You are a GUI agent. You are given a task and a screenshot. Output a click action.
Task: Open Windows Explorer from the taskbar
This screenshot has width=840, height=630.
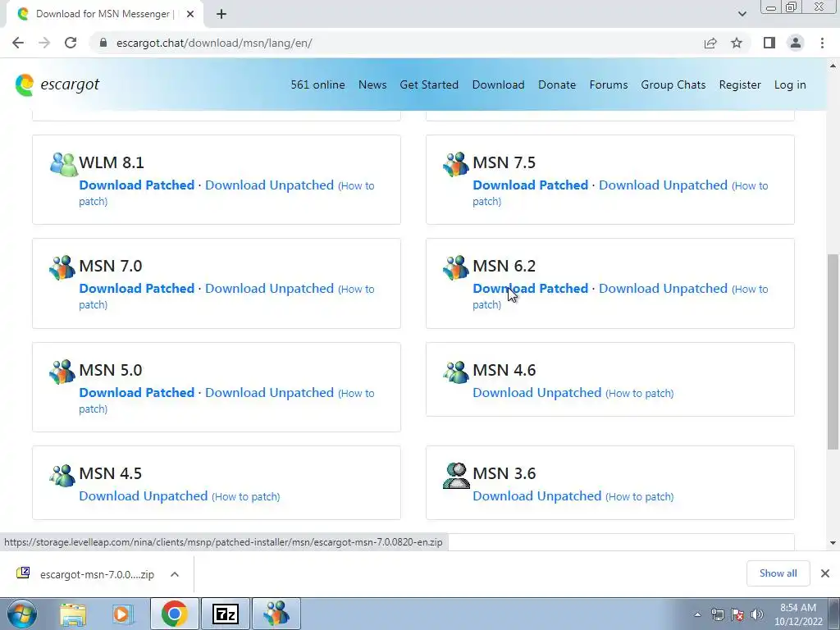73,614
